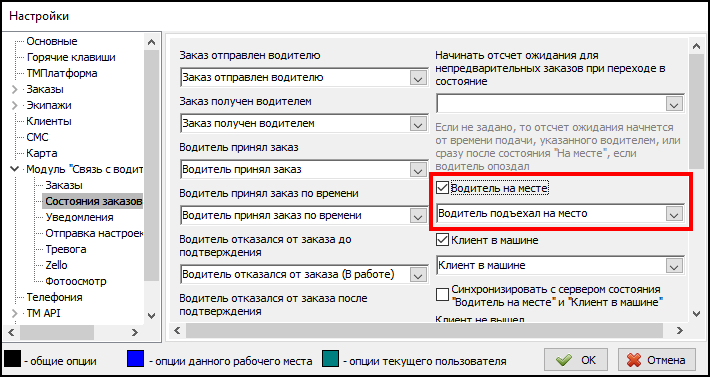Image resolution: width=710 pixels, height=377 pixels.
Task: Select Карта in settings tree
Action: click(42, 153)
